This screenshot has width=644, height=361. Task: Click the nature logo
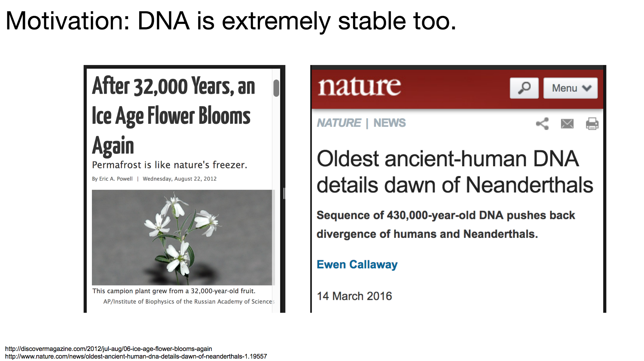[359, 86]
